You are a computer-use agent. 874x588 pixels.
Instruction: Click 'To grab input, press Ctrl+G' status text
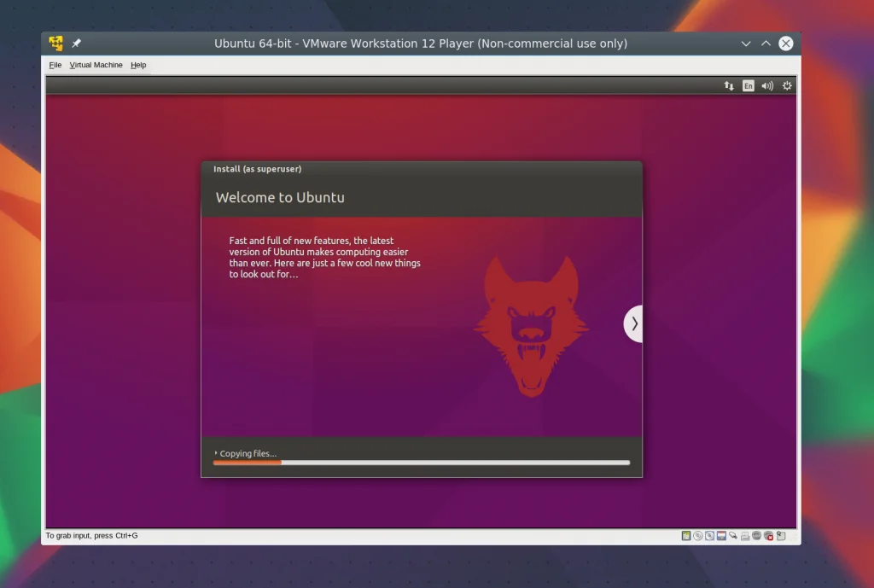point(92,536)
